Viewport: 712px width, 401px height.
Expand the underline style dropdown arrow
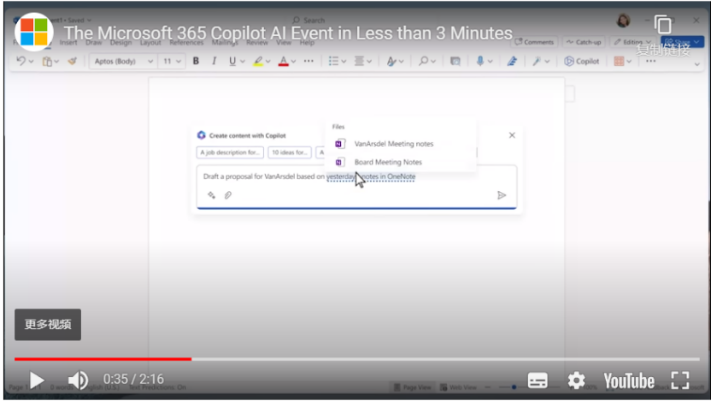point(242,61)
